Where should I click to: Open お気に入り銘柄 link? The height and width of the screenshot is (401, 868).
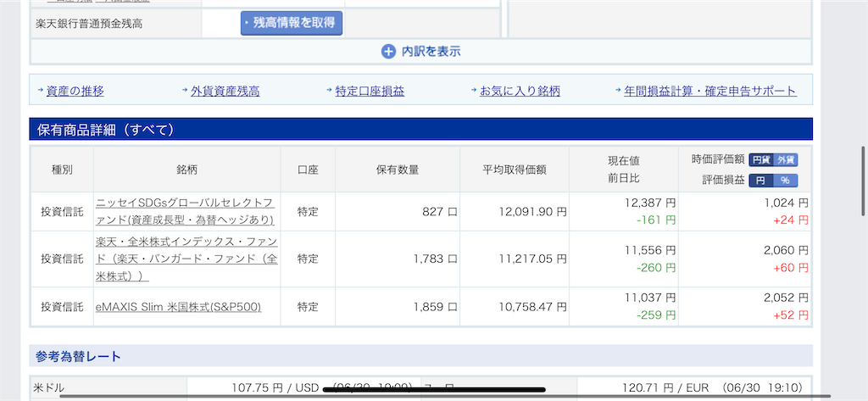click(520, 91)
